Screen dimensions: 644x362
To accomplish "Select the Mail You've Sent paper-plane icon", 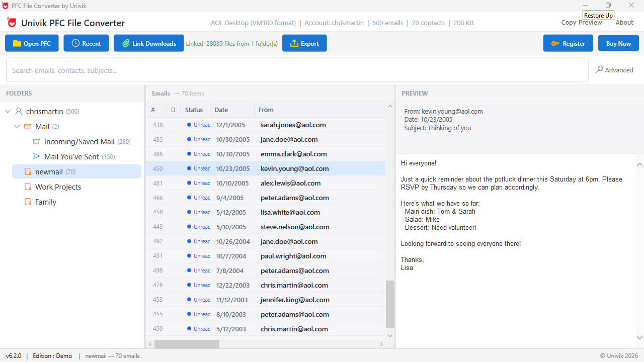I will point(37,156).
